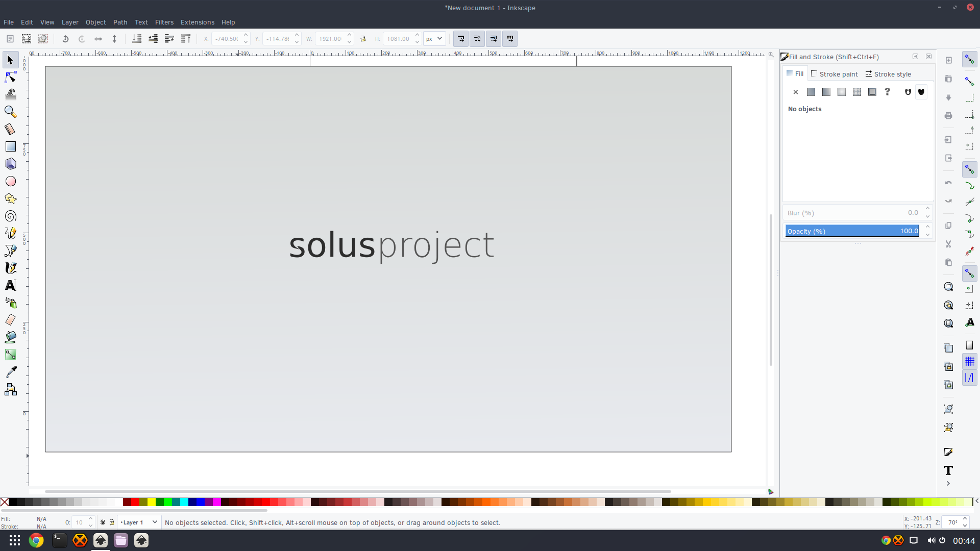980x551 pixels.
Task: Toggle current layer visibility in status bar
Action: [103, 522]
